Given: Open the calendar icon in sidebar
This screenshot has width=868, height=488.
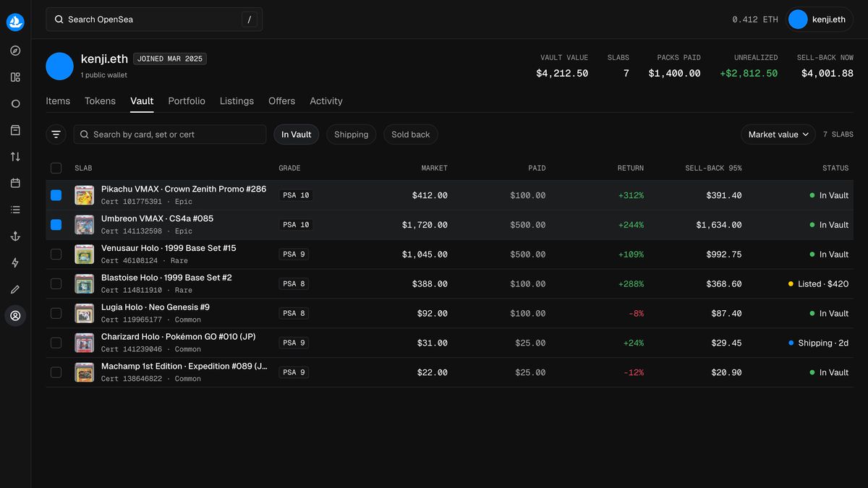Looking at the screenshot, I should 15,183.
